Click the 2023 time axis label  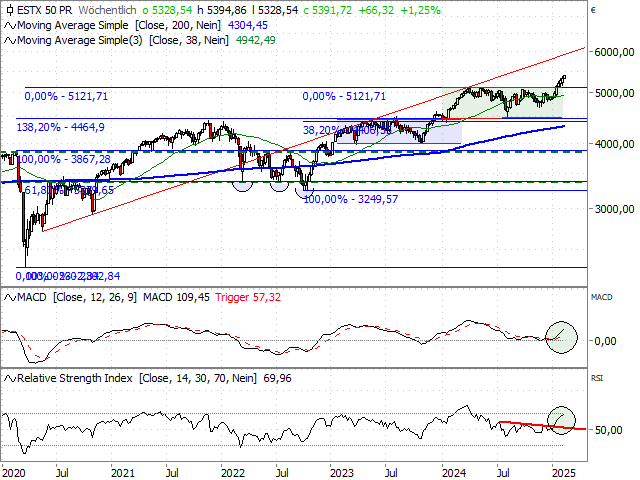point(342,473)
